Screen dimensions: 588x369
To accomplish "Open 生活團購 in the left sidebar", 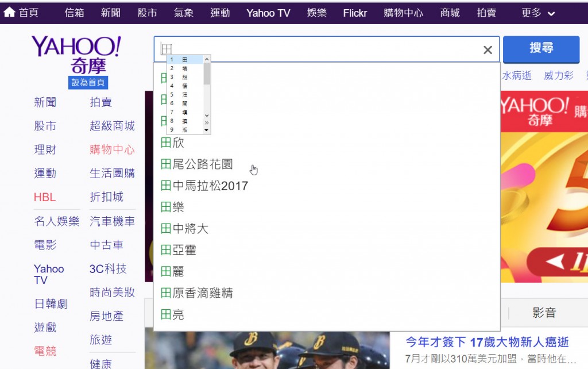I will (112, 173).
